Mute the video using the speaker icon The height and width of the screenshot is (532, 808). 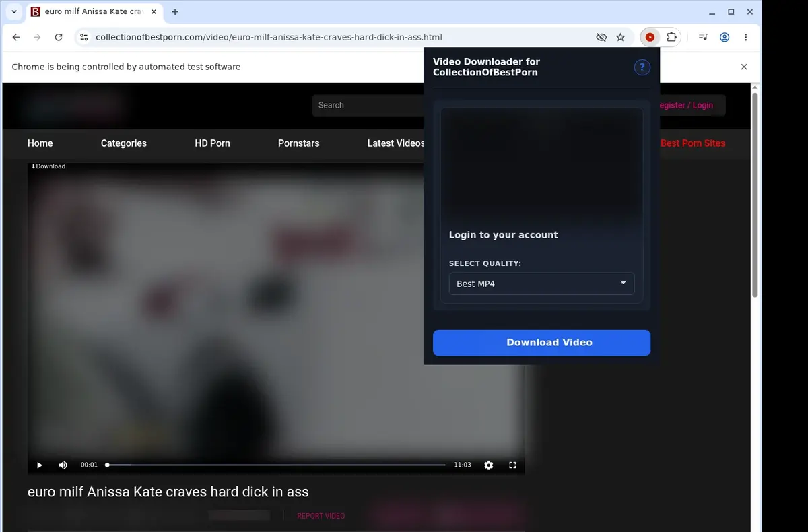[63, 465]
